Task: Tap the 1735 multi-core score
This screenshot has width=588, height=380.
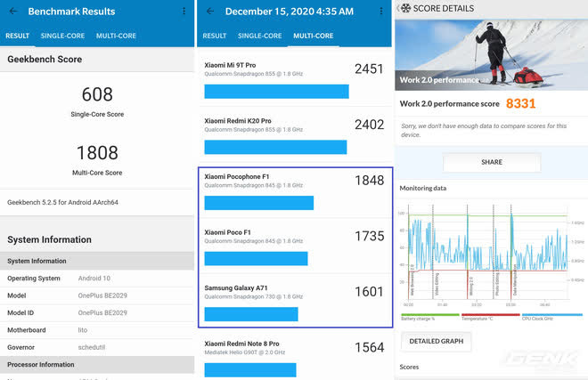Action: [370, 236]
